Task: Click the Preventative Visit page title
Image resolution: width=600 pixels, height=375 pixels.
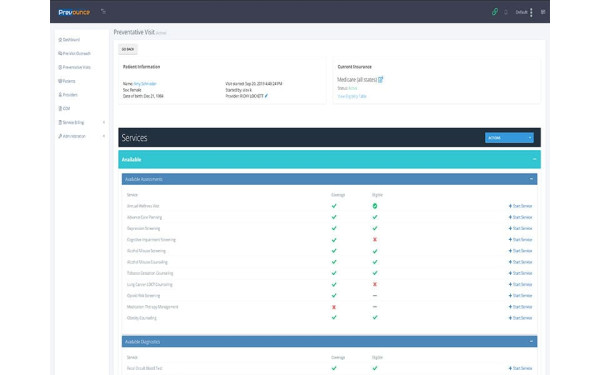Action: point(134,32)
